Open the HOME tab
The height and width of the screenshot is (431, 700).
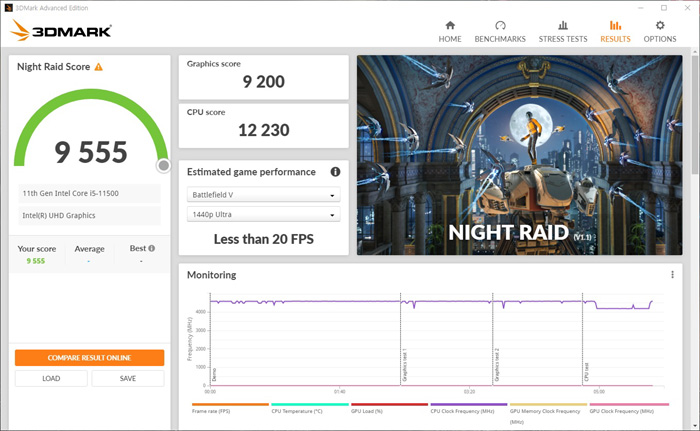pyautogui.click(x=450, y=32)
